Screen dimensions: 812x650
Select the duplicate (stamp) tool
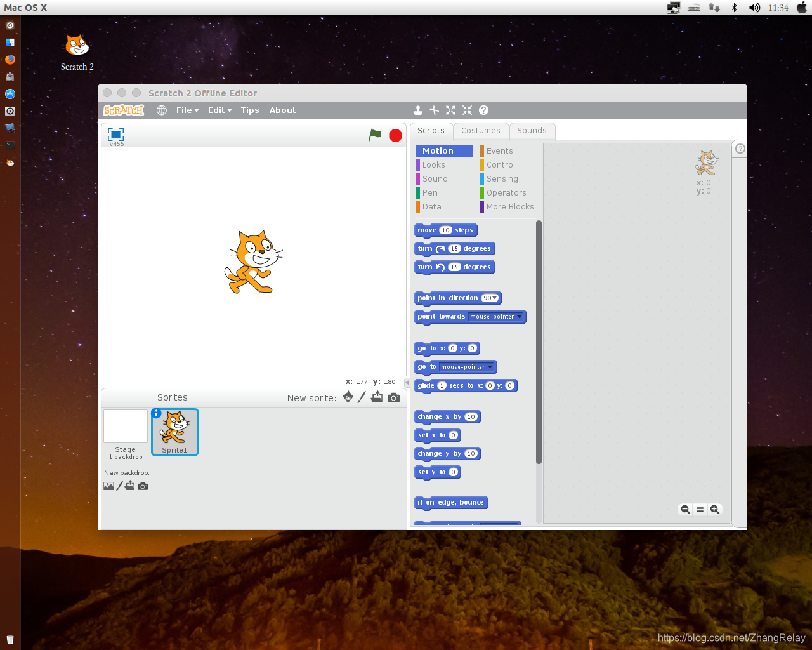[418, 110]
